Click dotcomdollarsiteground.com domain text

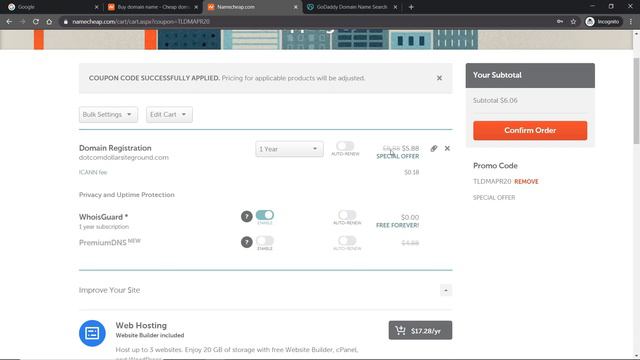click(124, 158)
